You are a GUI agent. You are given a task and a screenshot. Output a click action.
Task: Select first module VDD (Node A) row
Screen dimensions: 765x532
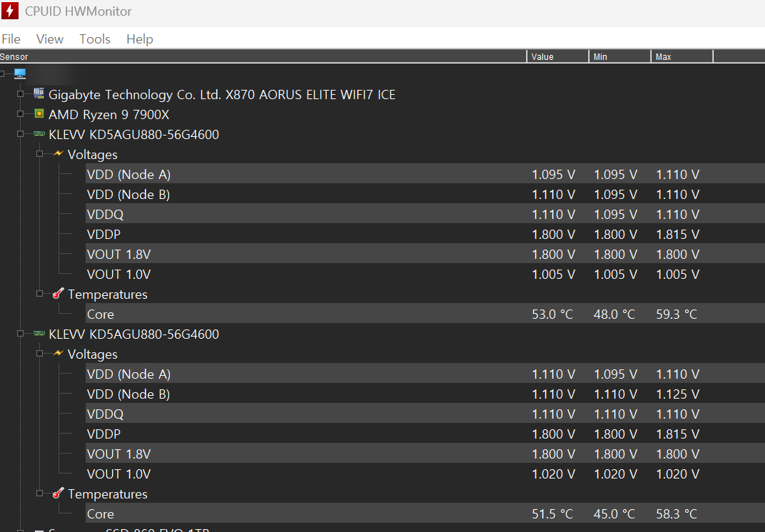[x=425, y=174]
